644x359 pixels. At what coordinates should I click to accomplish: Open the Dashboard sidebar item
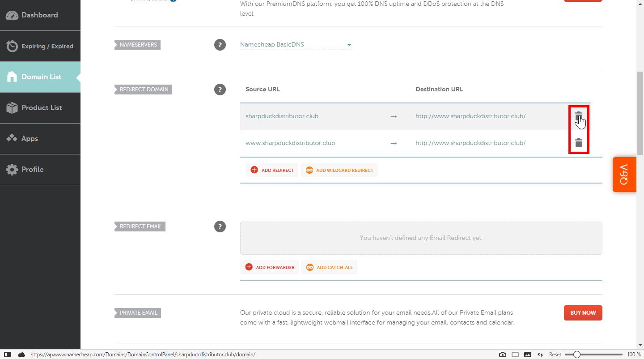click(x=40, y=15)
